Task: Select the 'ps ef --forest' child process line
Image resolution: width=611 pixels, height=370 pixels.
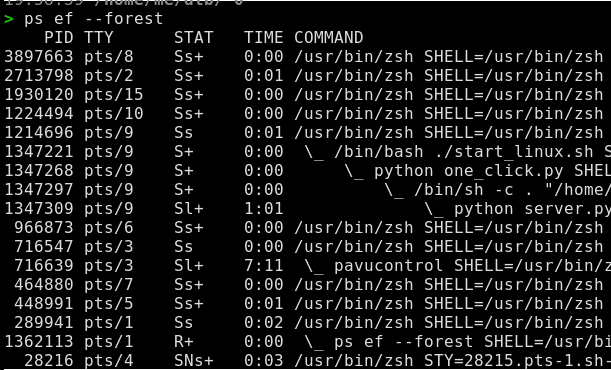Action: [306, 342]
